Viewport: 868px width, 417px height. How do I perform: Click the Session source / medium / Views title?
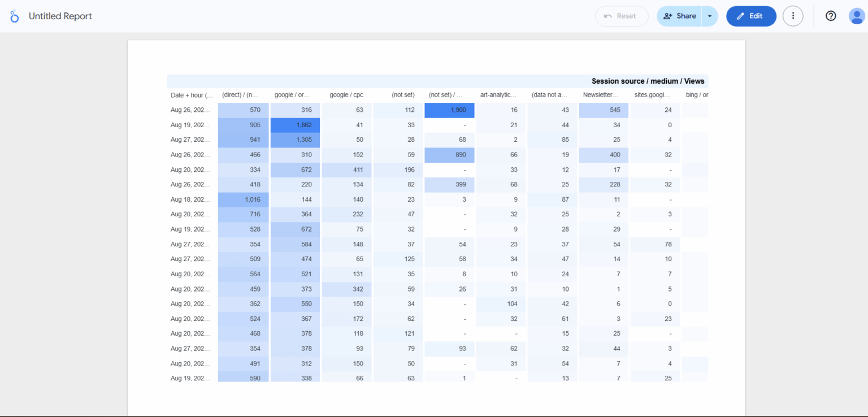click(x=648, y=81)
